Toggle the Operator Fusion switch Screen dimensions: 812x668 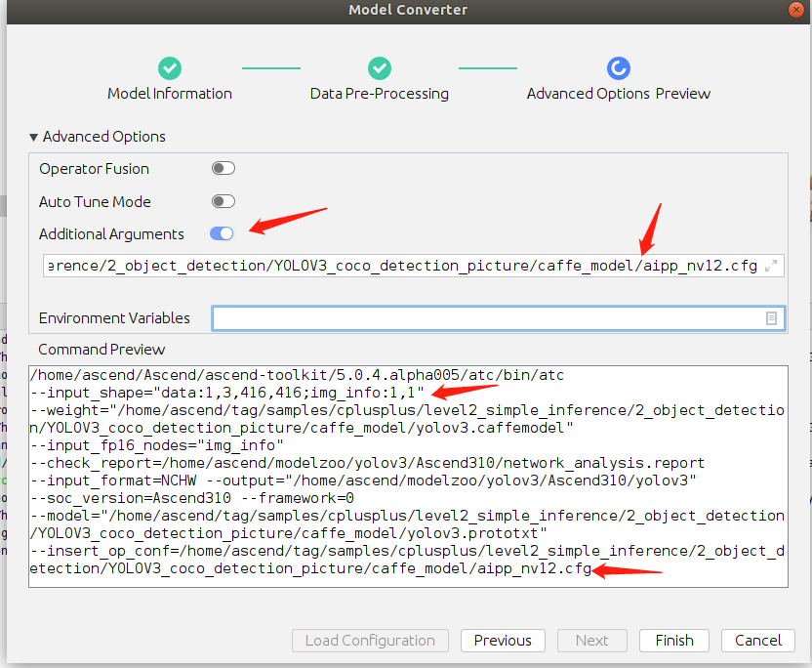point(223,168)
